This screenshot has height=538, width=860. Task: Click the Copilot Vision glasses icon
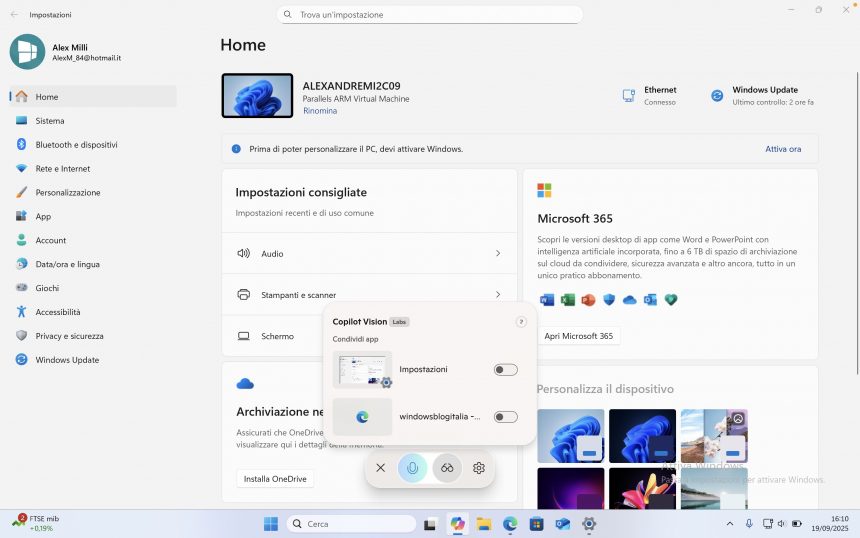click(x=447, y=468)
